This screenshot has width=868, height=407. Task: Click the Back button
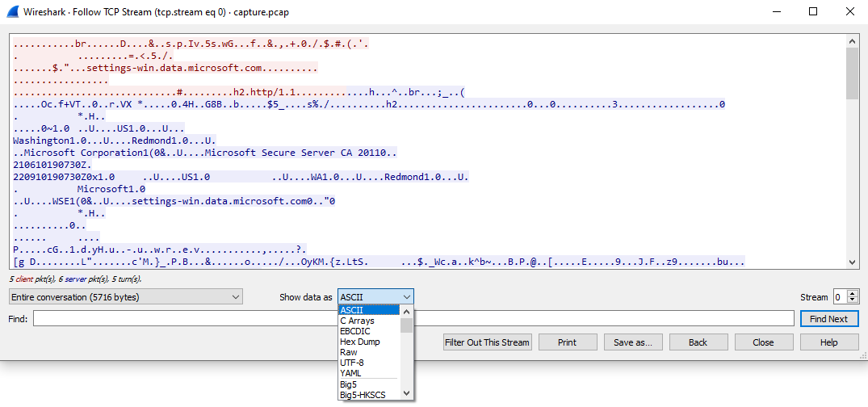(698, 342)
